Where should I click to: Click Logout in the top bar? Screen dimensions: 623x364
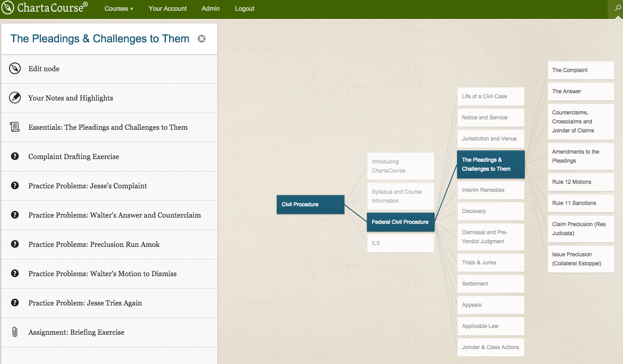(x=245, y=9)
